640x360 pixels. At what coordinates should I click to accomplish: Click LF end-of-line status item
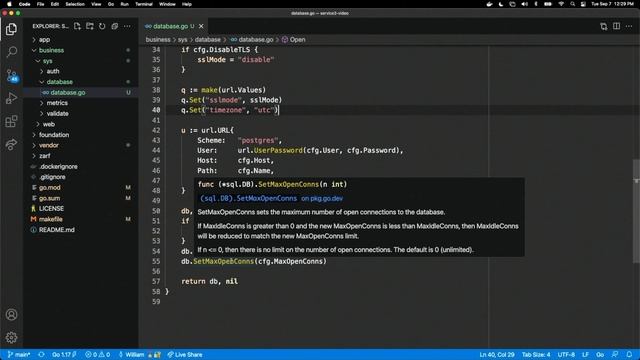pyautogui.click(x=585, y=355)
